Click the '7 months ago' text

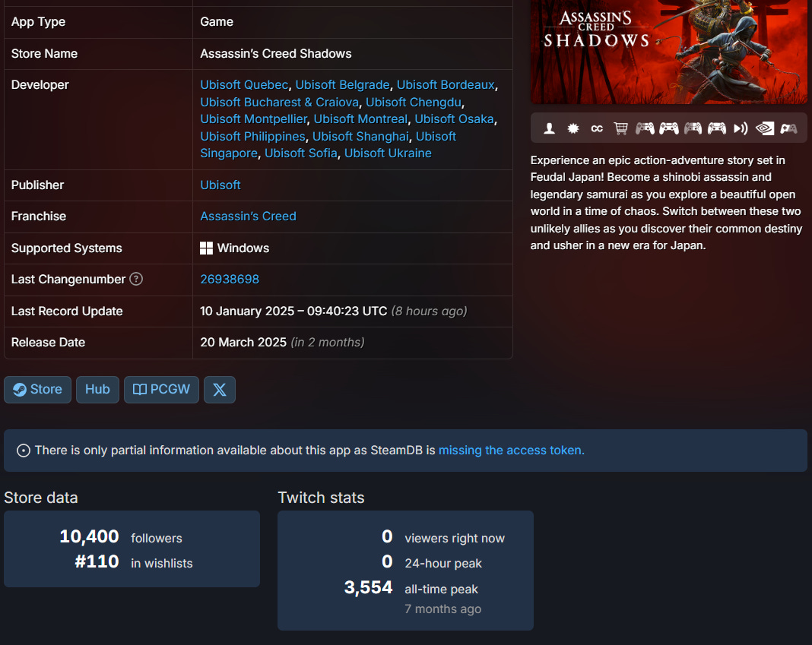pos(442,609)
